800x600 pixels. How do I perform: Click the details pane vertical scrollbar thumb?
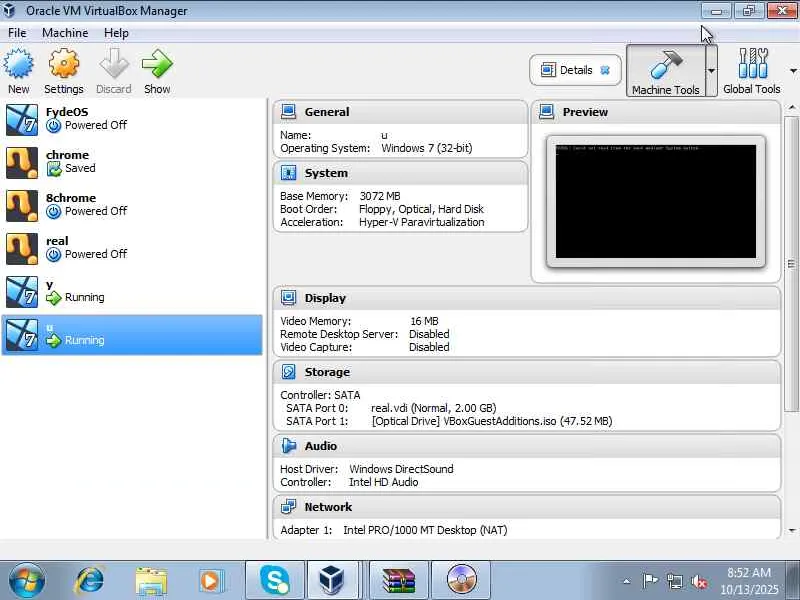(792, 263)
